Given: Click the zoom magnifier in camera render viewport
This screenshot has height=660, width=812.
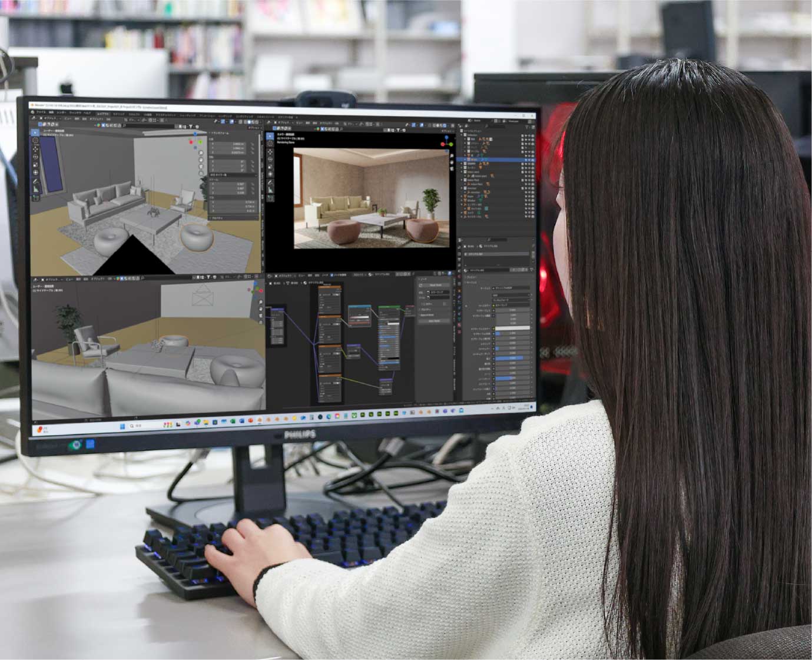Looking at the screenshot, I should point(452,156).
